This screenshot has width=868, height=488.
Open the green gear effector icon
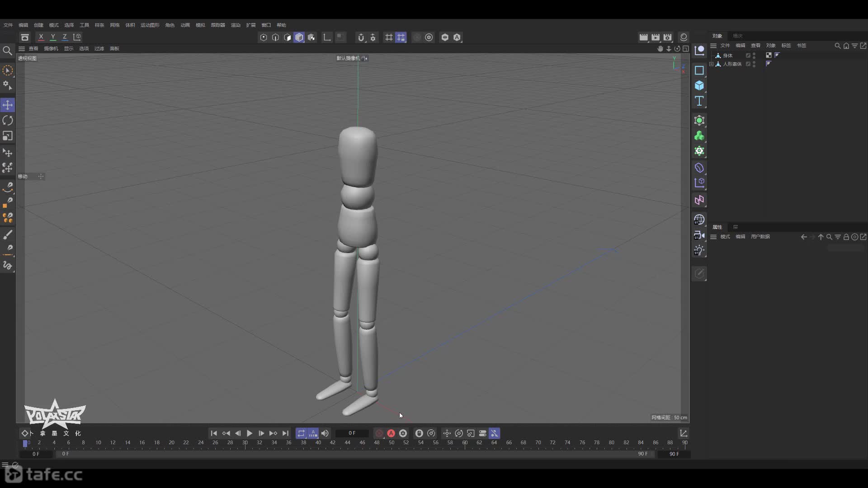(x=699, y=151)
